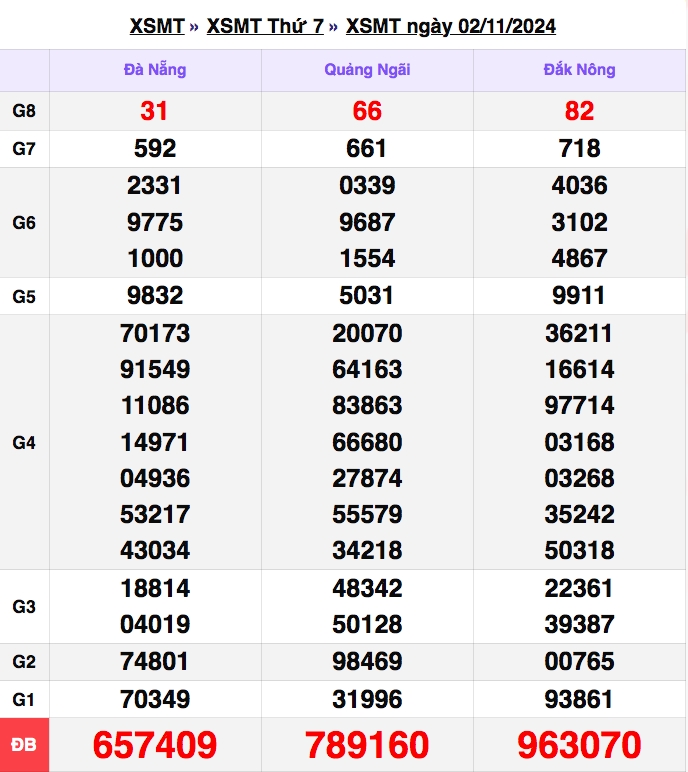This screenshot has width=688, height=772.
Task: Click G4 number 03268
Action: point(579,479)
